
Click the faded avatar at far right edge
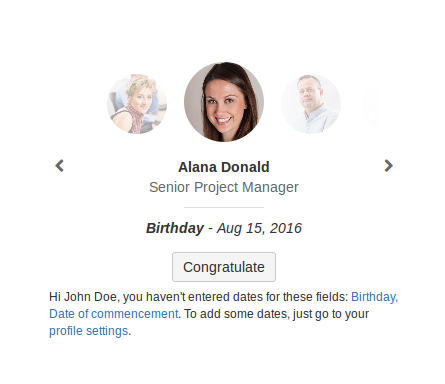click(x=371, y=104)
